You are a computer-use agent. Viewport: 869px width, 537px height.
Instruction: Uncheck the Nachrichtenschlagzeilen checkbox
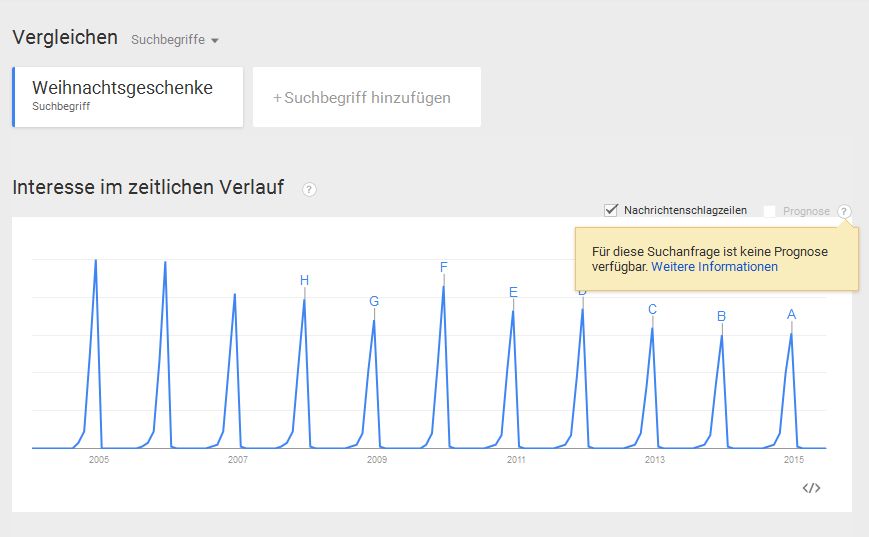point(611,210)
